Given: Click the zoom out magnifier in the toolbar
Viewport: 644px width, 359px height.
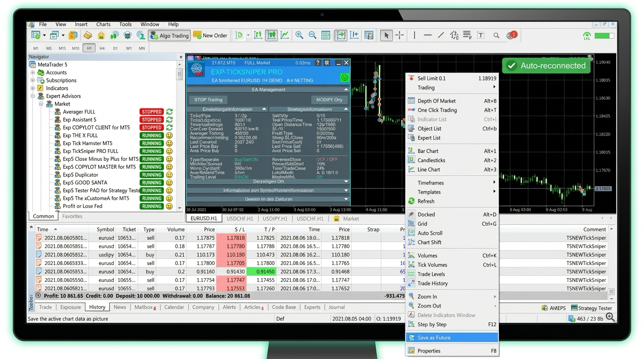Looking at the screenshot, I should pos(312,35).
